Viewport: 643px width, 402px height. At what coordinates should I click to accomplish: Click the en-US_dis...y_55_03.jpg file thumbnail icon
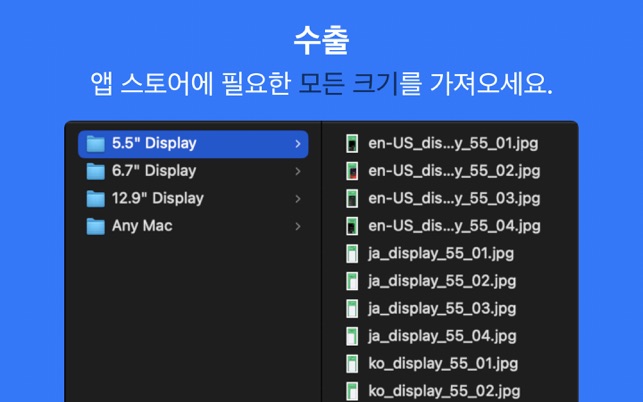coord(352,199)
